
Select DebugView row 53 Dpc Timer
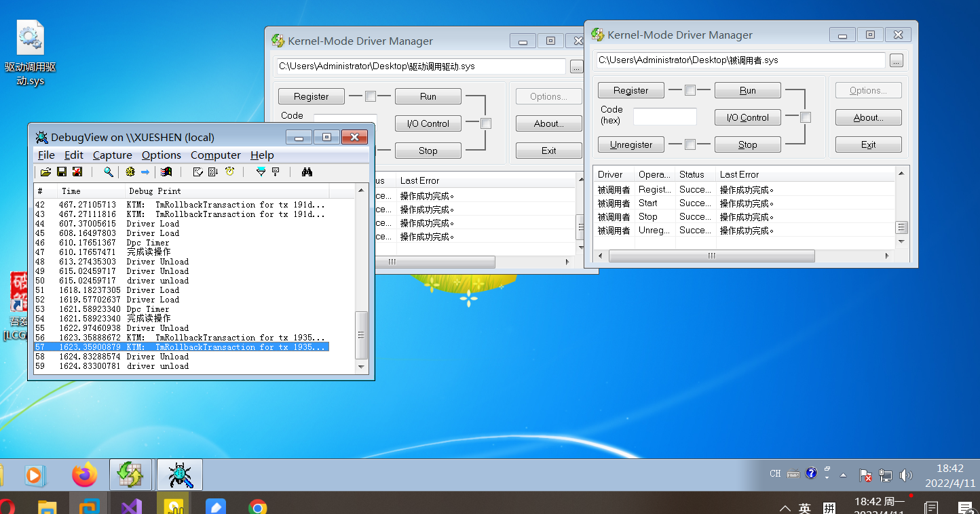182,309
